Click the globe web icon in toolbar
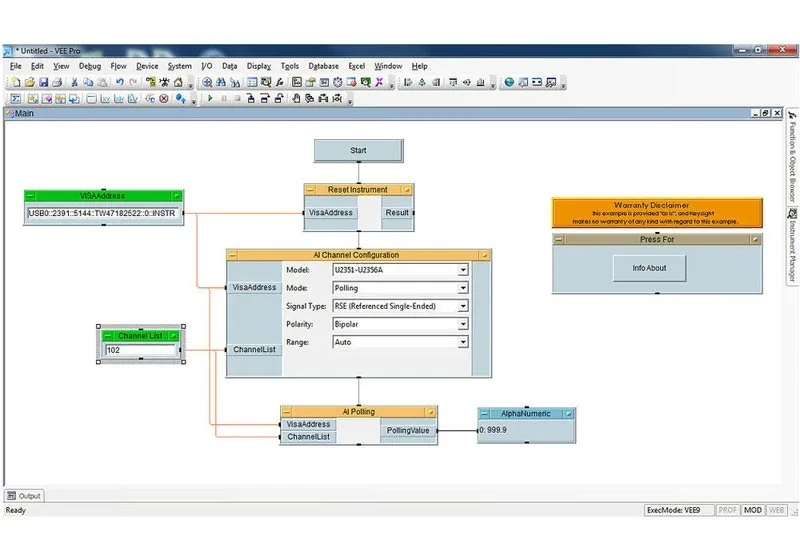Screen dimensions: 800x560 point(509,82)
